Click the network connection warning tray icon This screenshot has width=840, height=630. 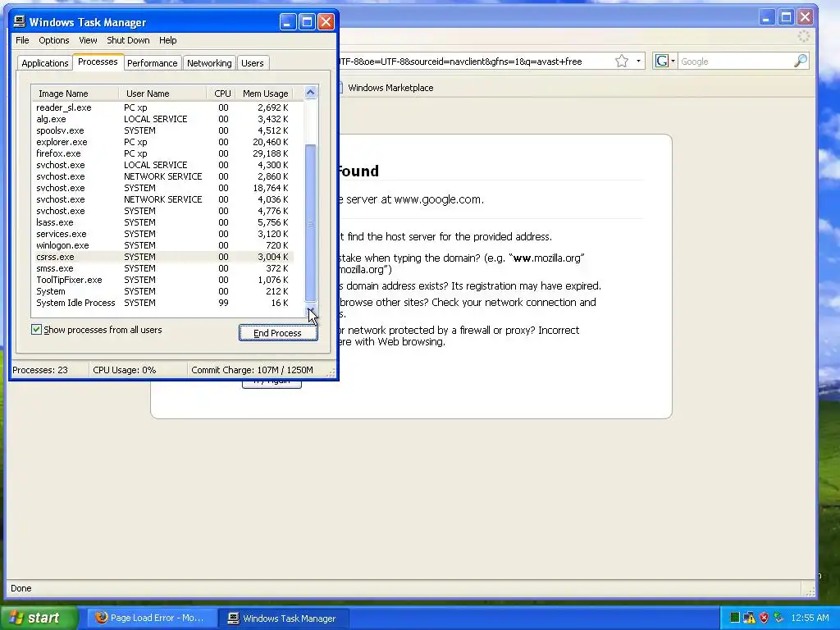749,618
